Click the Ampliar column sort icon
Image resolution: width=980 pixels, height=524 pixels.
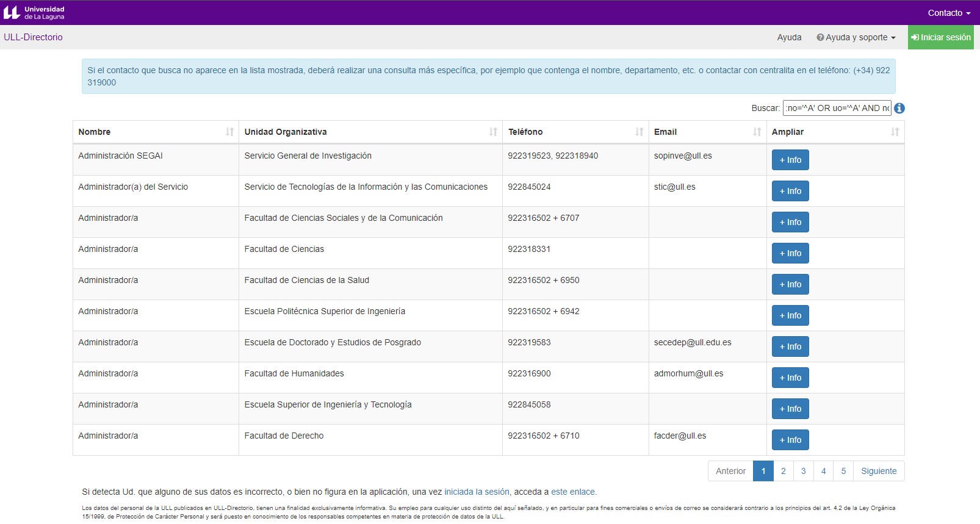pyautogui.click(x=895, y=132)
